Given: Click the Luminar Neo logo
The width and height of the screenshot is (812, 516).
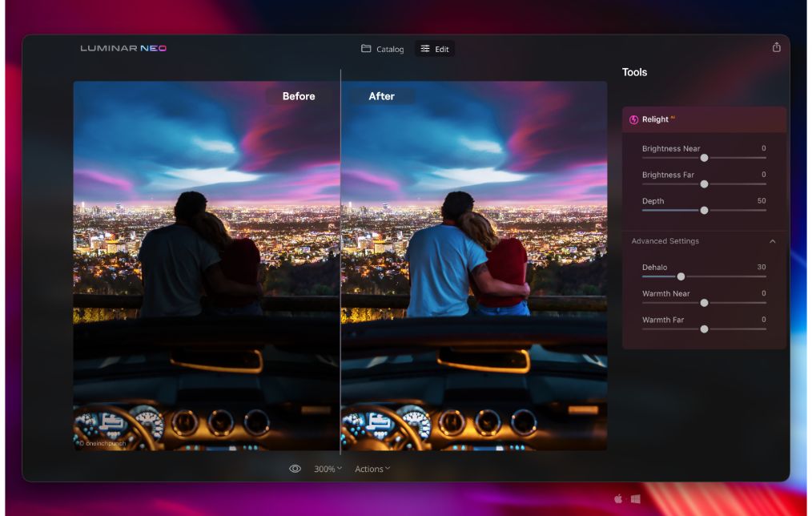Looking at the screenshot, I should tap(123, 49).
